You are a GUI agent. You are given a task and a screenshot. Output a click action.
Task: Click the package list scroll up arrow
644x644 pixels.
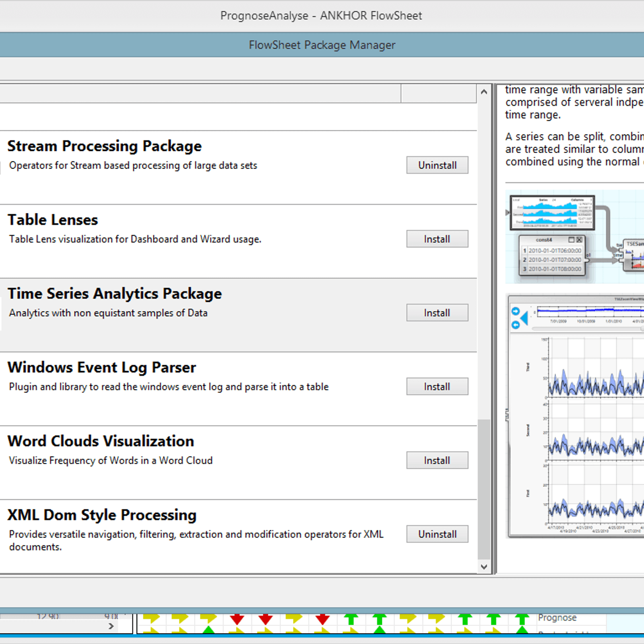click(484, 92)
